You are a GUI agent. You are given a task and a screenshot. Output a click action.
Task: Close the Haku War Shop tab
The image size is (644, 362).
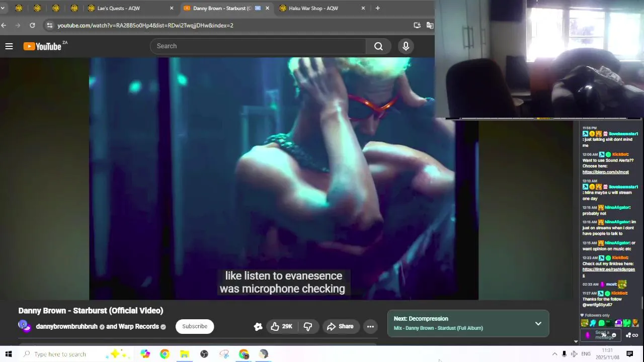click(x=363, y=8)
